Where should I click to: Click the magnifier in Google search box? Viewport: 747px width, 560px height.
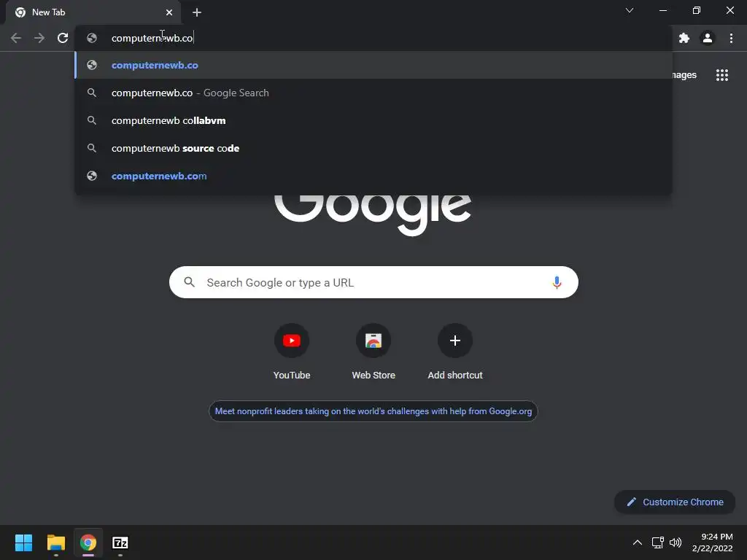click(x=189, y=282)
